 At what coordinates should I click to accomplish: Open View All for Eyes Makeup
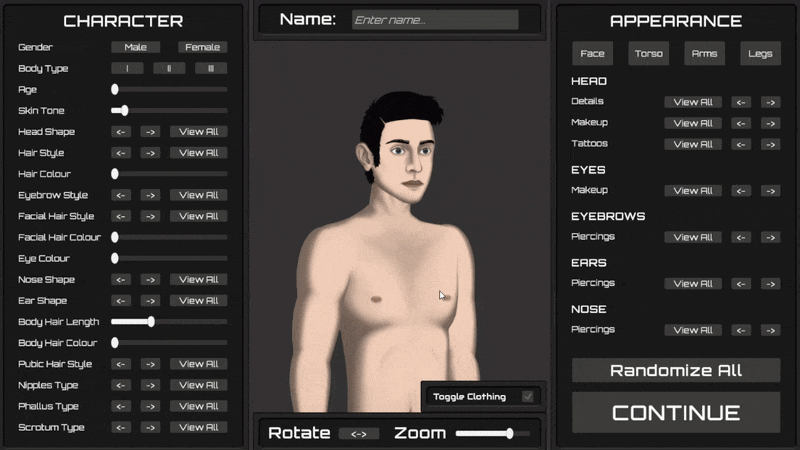[693, 191]
